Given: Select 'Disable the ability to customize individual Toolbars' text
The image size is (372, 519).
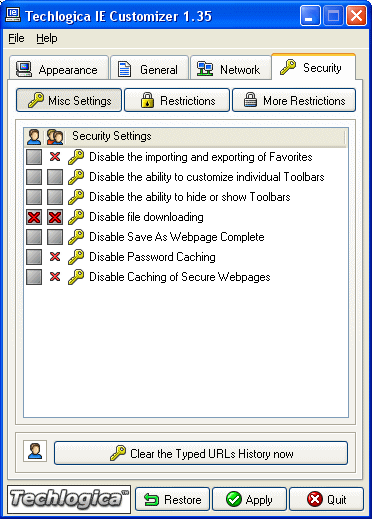Looking at the screenshot, I should (x=207, y=177).
